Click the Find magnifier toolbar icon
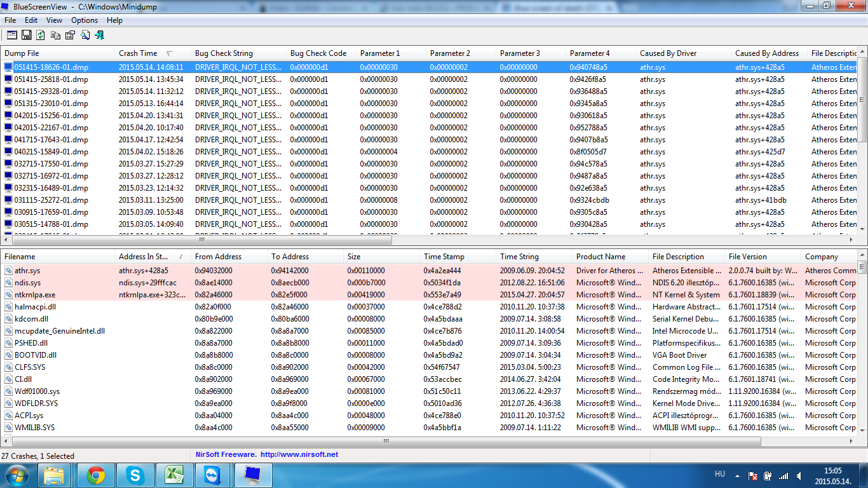The height and width of the screenshot is (488, 868). (x=85, y=36)
